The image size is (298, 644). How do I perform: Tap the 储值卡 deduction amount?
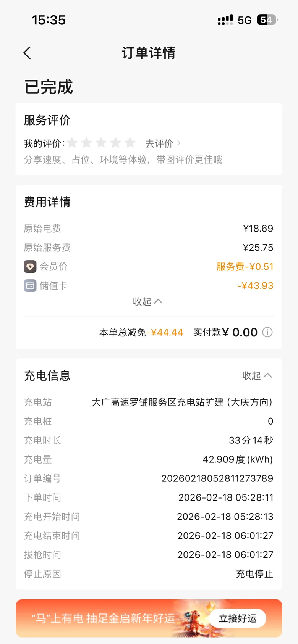coord(255,286)
